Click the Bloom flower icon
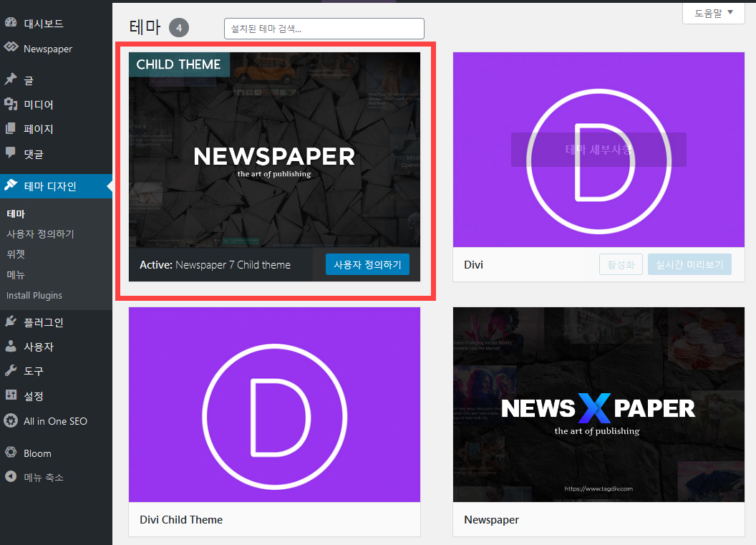 click(x=11, y=453)
